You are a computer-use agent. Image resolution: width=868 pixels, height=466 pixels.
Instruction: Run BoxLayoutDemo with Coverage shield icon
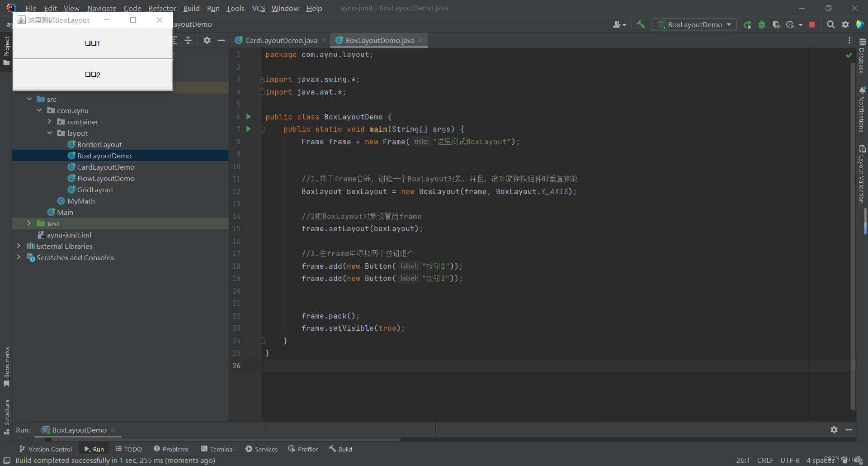(x=777, y=24)
